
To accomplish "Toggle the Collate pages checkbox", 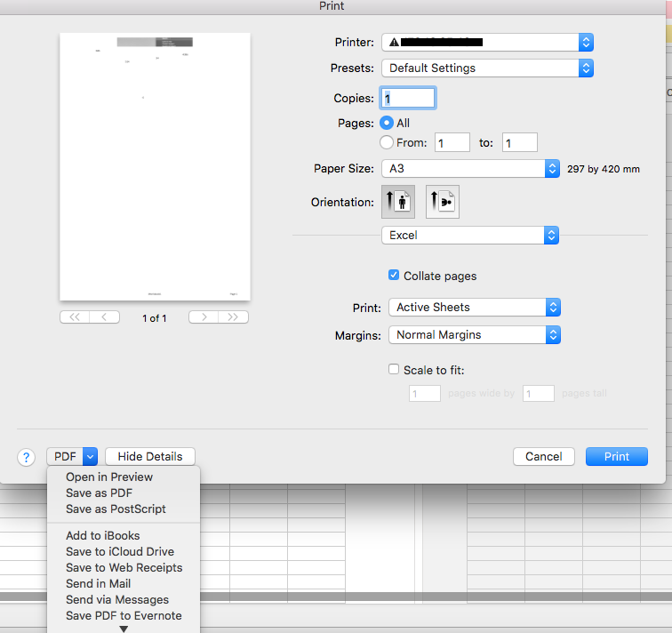I will click(394, 275).
